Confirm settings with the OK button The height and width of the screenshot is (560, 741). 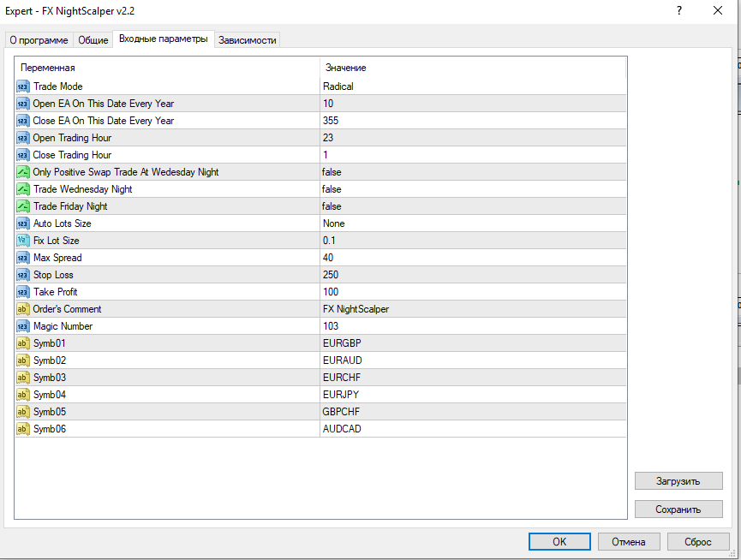point(559,541)
